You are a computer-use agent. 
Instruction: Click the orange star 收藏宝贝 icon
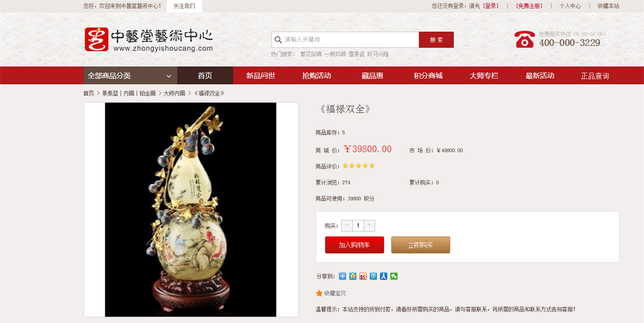319,293
